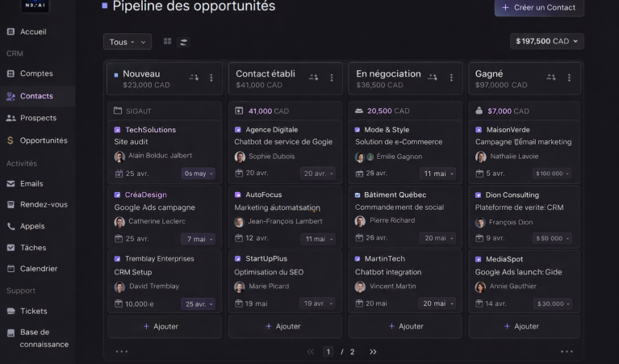This screenshot has width=619, height=364.
Task: Open Nouveau column options menu
Action: (211, 77)
